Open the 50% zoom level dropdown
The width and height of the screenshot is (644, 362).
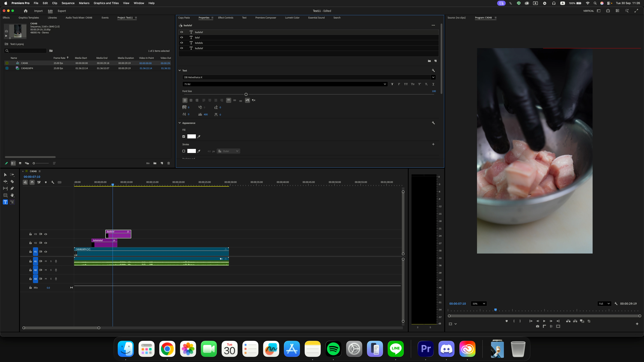click(479, 304)
